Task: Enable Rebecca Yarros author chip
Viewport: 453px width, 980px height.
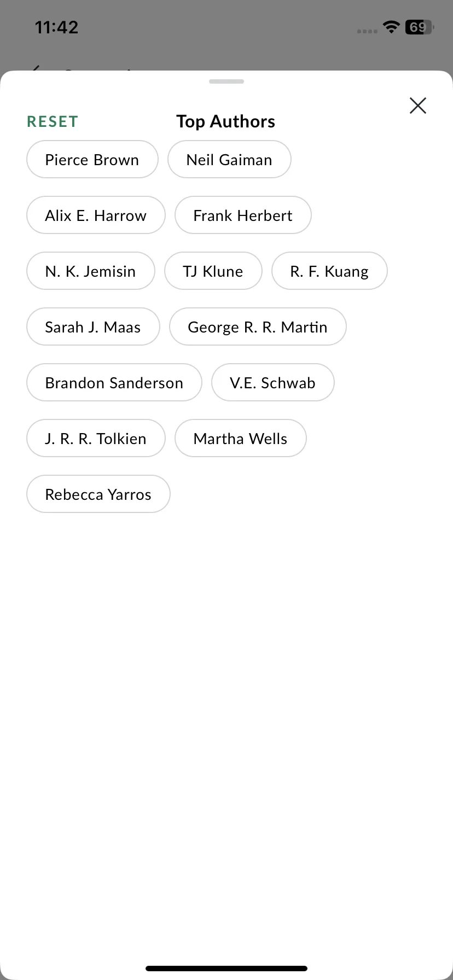Action: click(98, 494)
